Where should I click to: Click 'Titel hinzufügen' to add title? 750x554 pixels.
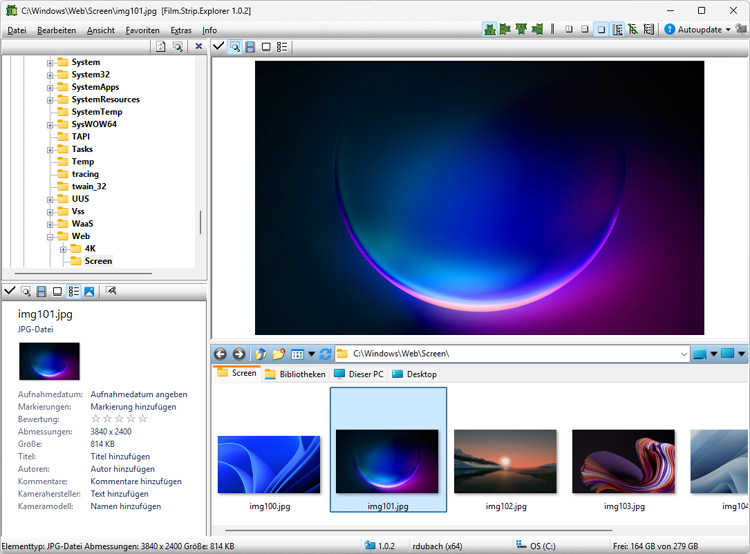coord(122,456)
